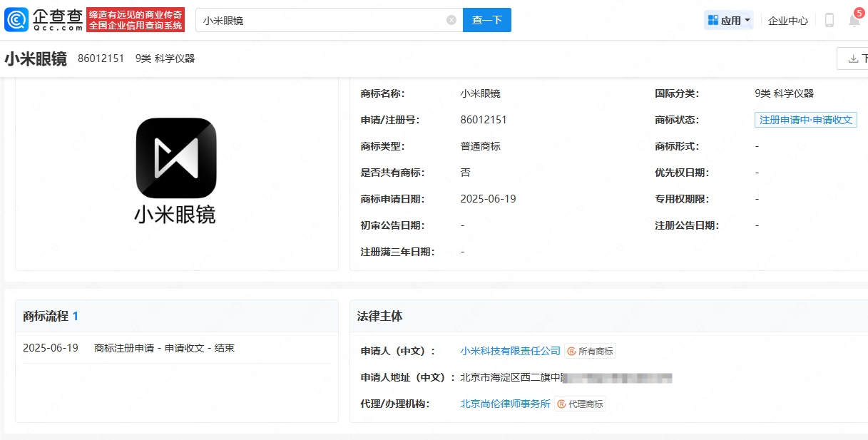Click the 所有商标 tag icon
The width and height of the screenshot is (868, 440).
pyautogui.click(x=571, y=351)
